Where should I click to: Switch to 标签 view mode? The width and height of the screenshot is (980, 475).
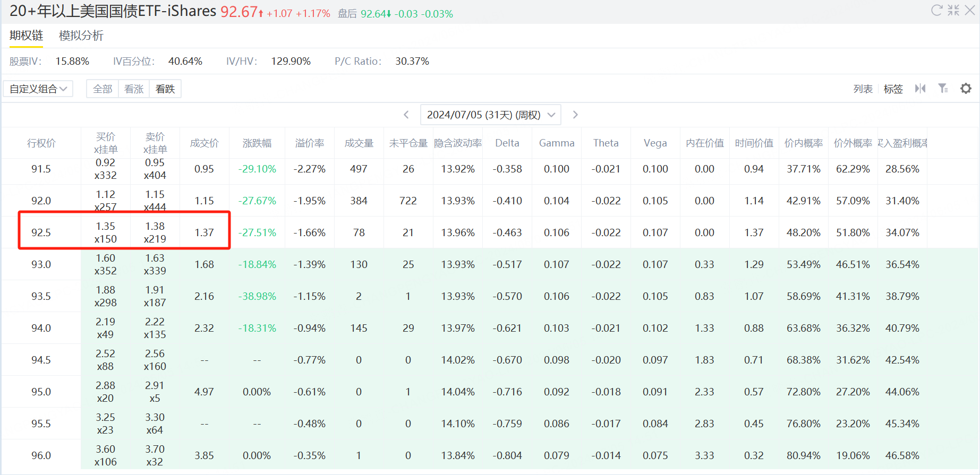[x=893, y=89]
